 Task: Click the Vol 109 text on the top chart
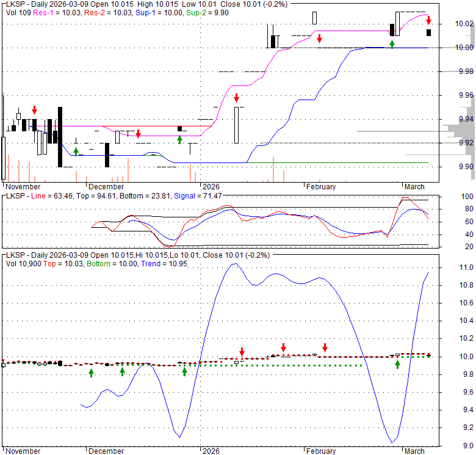coord(18,13)
